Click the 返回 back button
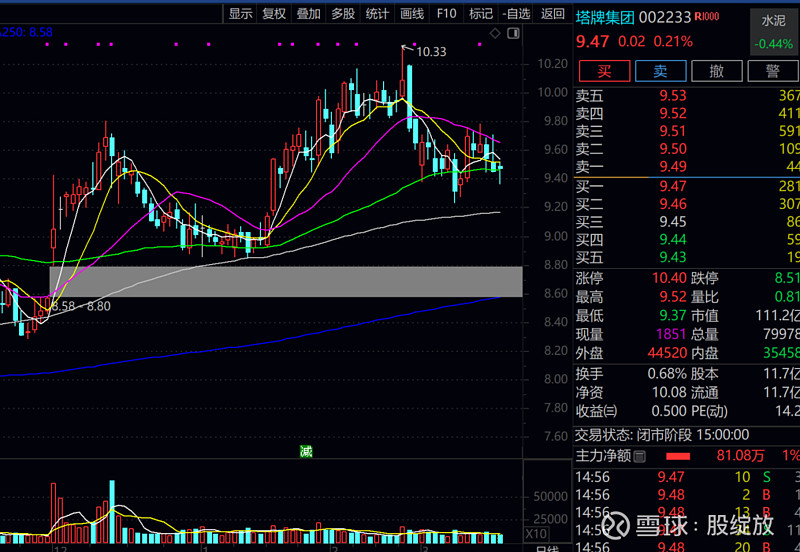The width and height of the screenshot is (800, 552). click(x=553, y=13)
